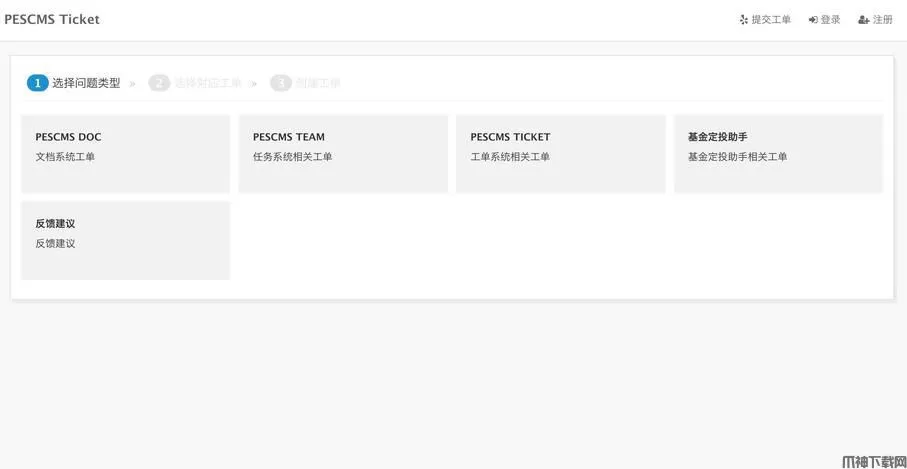Screen dimensions: 907x469
Task: Click the step 2 faded label
Action: [x=208, y=83]
